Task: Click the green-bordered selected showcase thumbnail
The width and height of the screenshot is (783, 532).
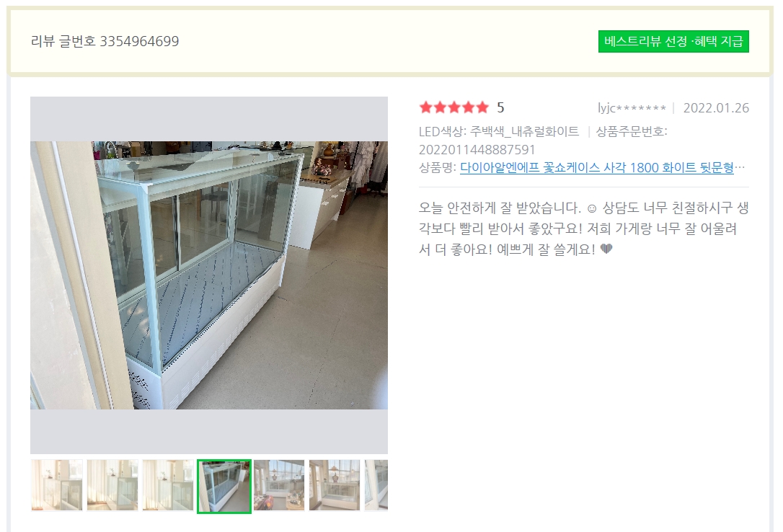Action: [x=224, y=486]
